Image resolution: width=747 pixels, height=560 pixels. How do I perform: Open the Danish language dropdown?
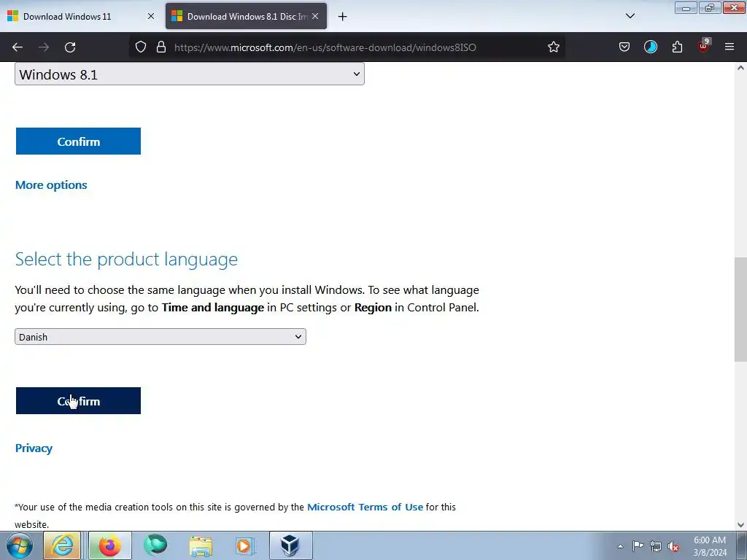click(160, 337)
